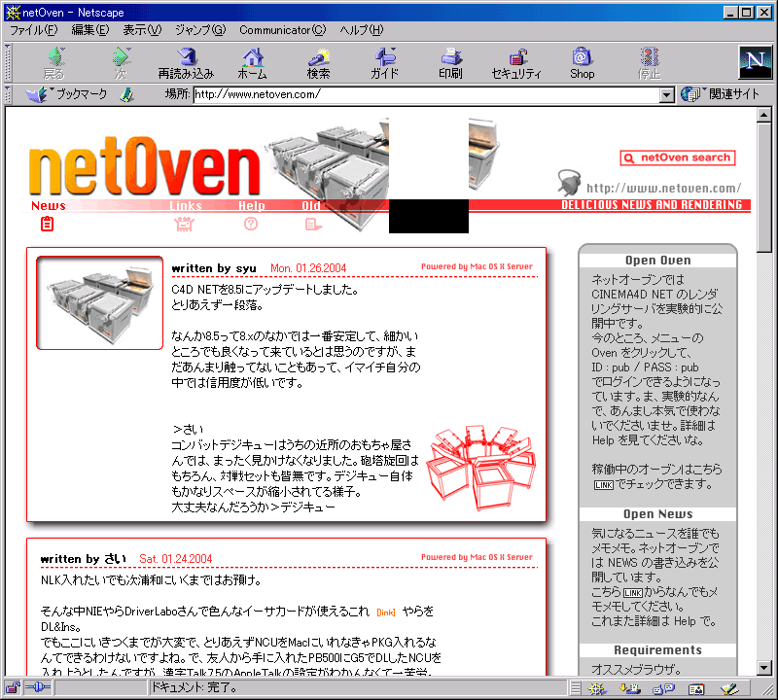
Task: Click the Old archive icon
Action: click(312, 225)
